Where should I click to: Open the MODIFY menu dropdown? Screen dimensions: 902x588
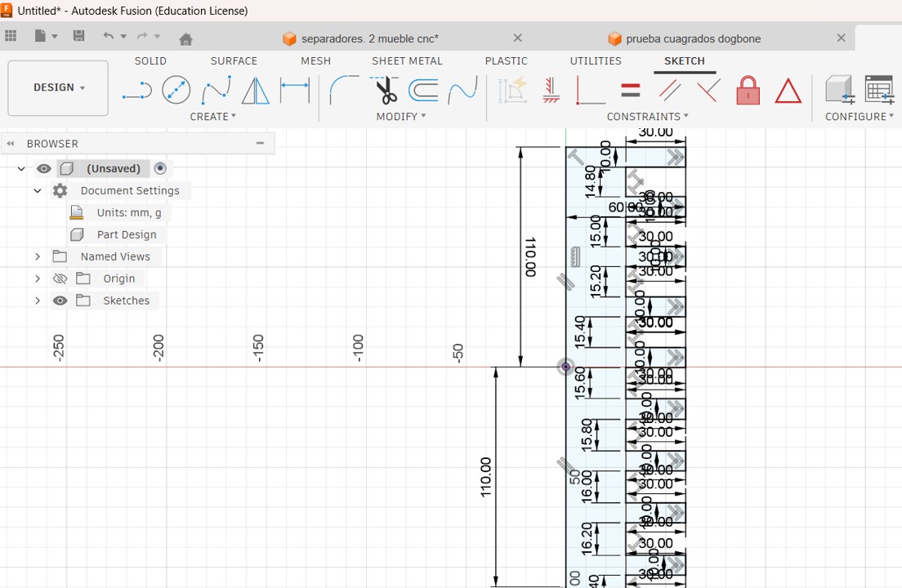401,117
